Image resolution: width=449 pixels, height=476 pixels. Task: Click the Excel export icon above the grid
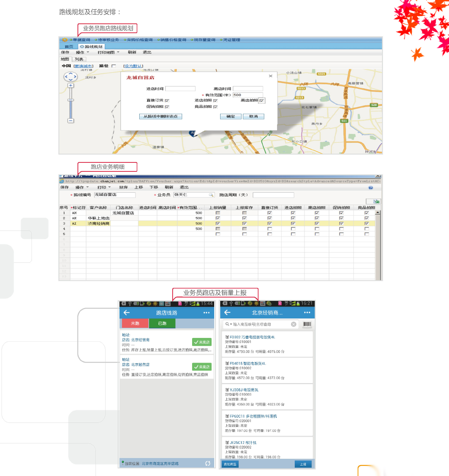click(376, 201)
